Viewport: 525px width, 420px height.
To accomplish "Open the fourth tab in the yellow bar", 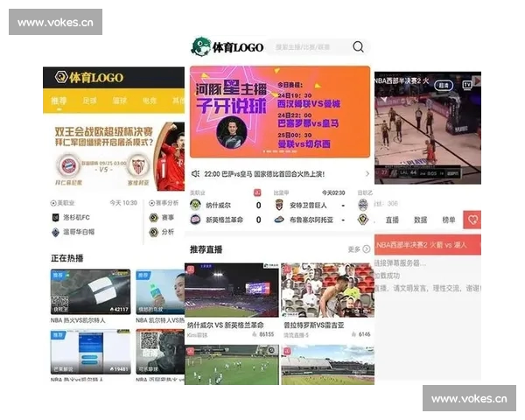I will click(150, 101).
